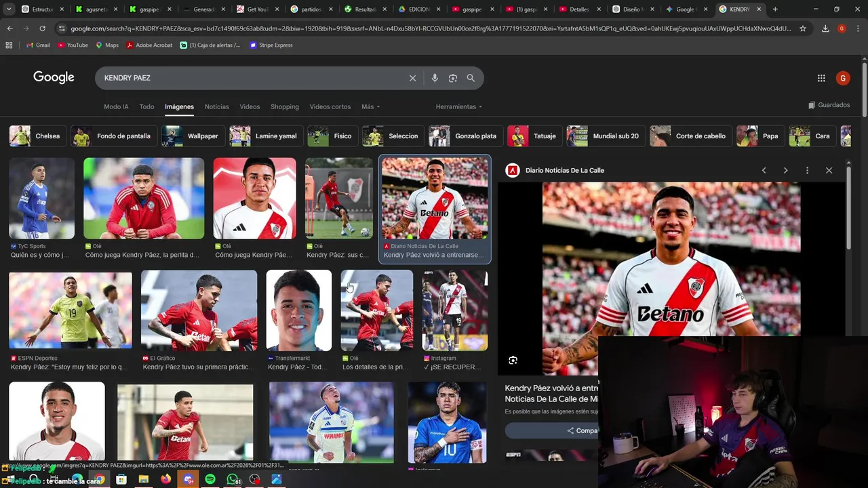Filter images by Chelsea chip
Viewport: 868px width, 488px height.
(x=37, y=136)
